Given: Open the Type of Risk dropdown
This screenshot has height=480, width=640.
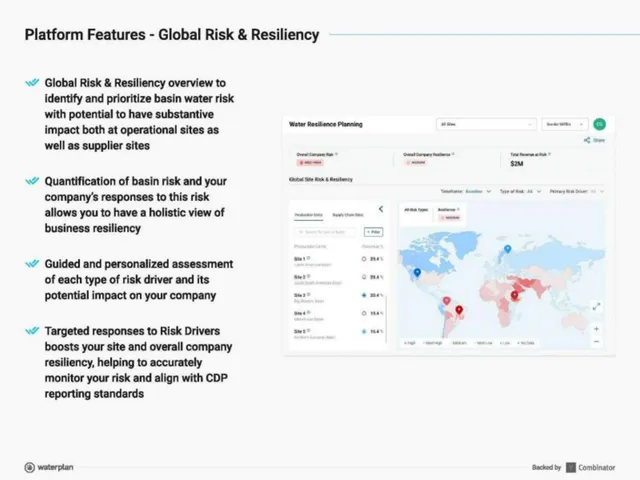Looking at the screenshot, I should coord(520,191).
